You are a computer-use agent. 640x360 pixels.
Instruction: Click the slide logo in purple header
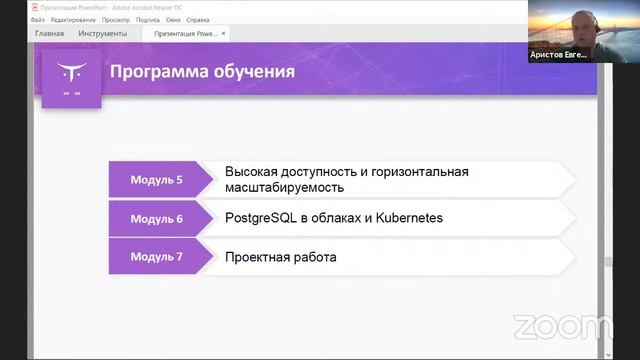coord(71,78)
